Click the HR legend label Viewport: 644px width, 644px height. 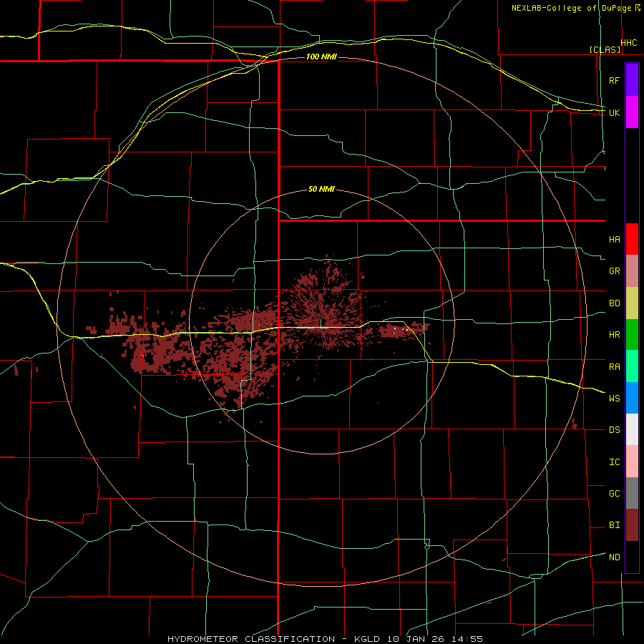click(614, 335)
